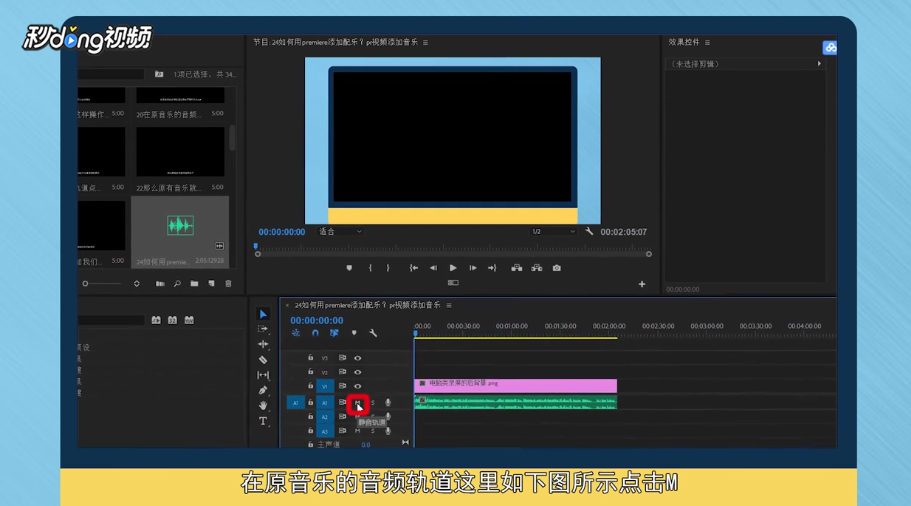Play the sequence in program monitor
This screenshot has width=911, height=506.
tap(453, 268)
